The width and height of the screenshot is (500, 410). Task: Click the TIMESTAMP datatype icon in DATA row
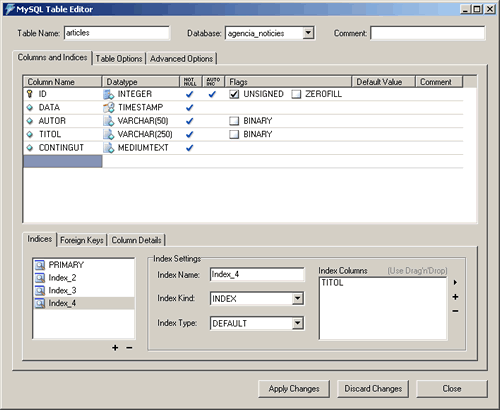click(108, 108)
